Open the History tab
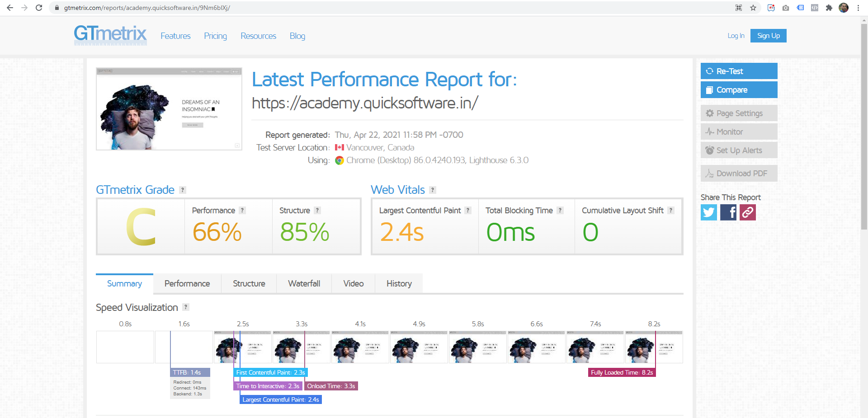This screenshot has height=418, width=868. (399, 283)
